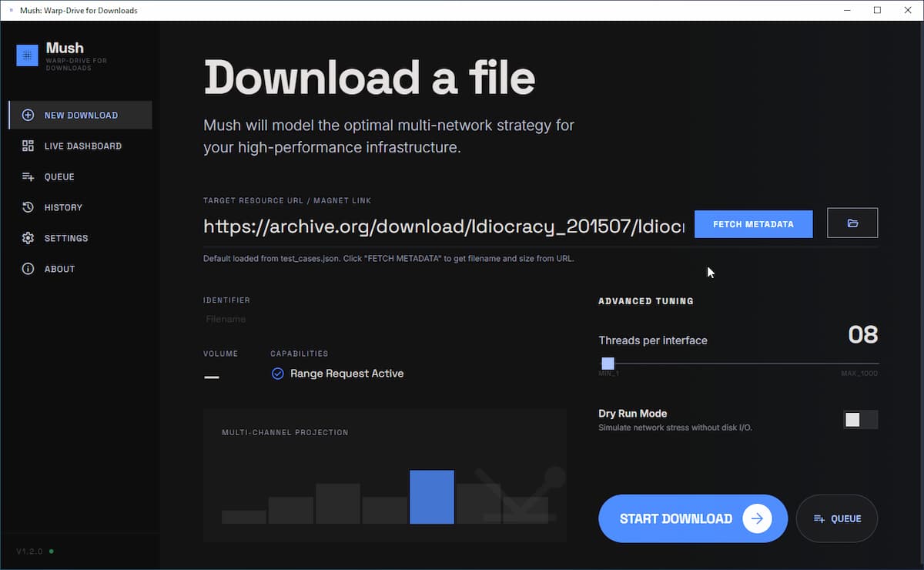This screenshot has width=924, height=570.
Task: Click the About info icon
Action: pos(28,269)
